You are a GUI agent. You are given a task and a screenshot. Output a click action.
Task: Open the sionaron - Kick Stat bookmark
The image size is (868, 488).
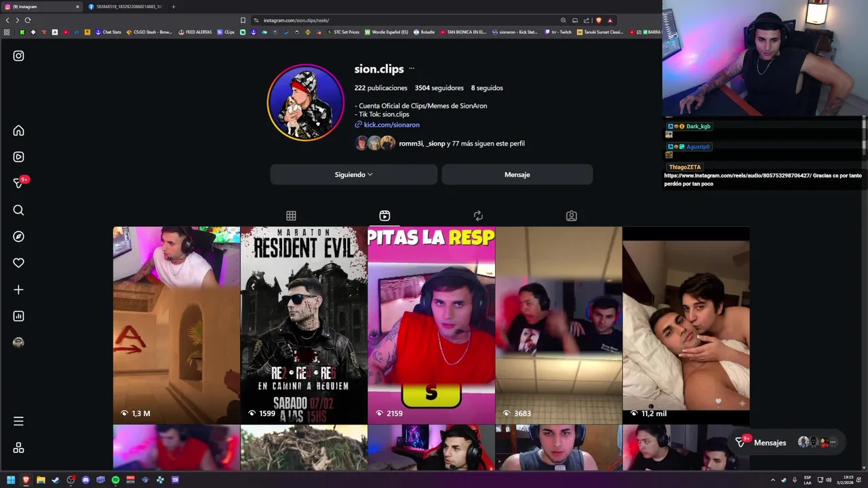pos(515,32)
